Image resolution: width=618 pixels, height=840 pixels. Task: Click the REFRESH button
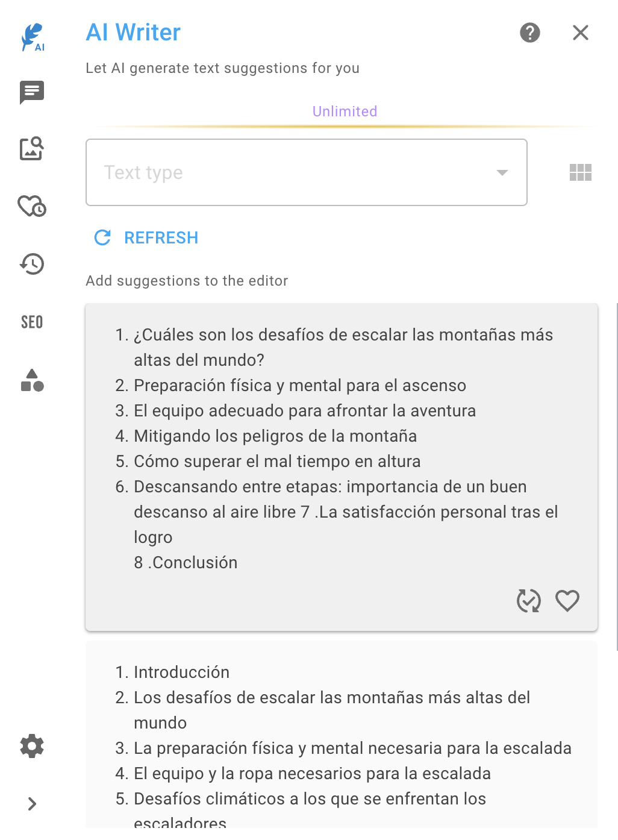pyautogui.click(x=145, y=237)
